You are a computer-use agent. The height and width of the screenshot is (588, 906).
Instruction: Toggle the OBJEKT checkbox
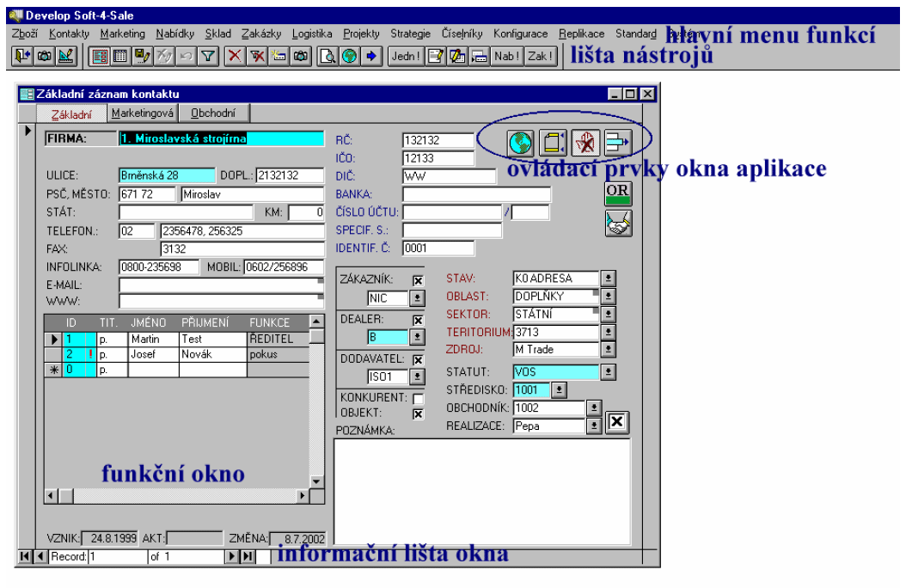click(419, 414)
